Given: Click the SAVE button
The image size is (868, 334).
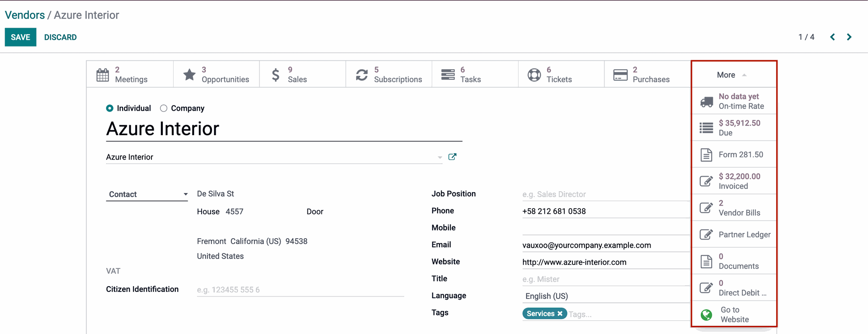Looking at the screenshot, I should pos(20,37).
